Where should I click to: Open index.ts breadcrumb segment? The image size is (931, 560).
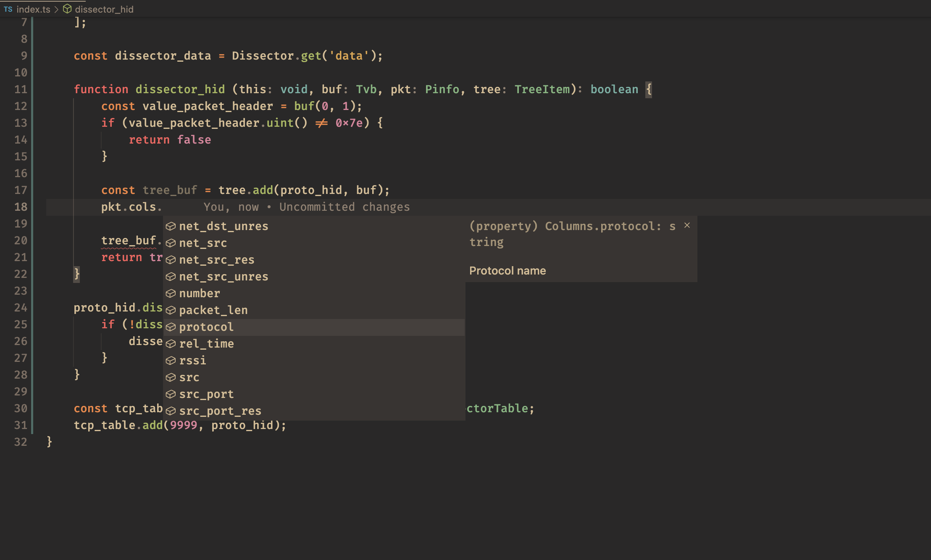tap(33, 9)
